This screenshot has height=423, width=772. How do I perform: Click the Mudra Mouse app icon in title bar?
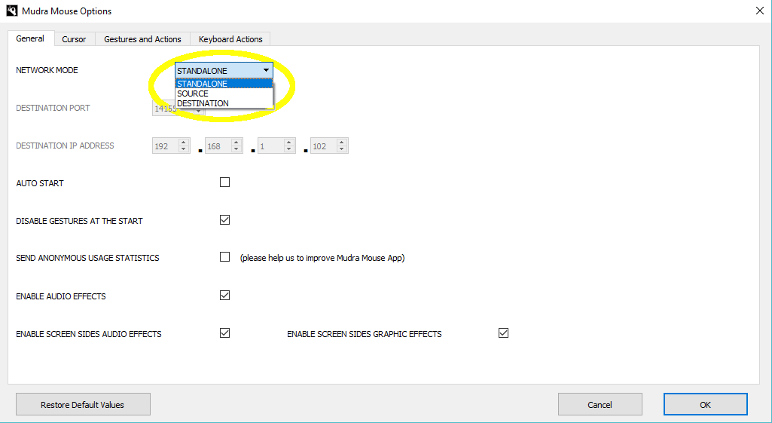point(13,10)
